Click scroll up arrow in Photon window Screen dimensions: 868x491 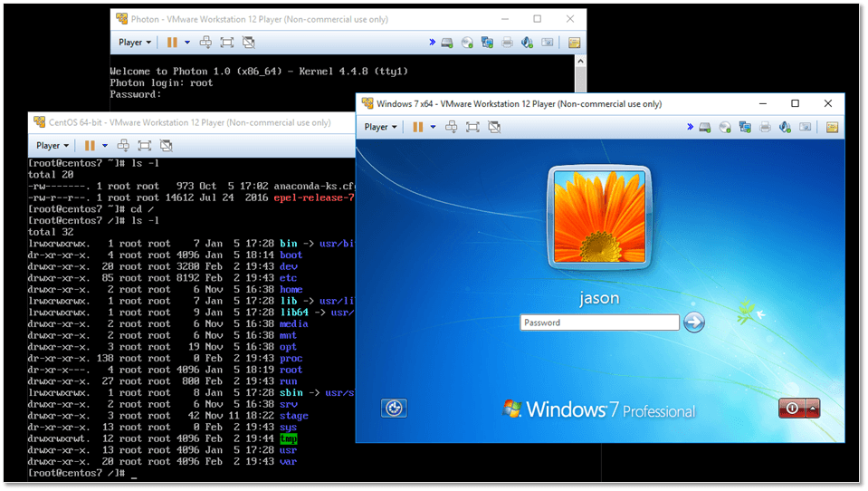pos(580,61)
